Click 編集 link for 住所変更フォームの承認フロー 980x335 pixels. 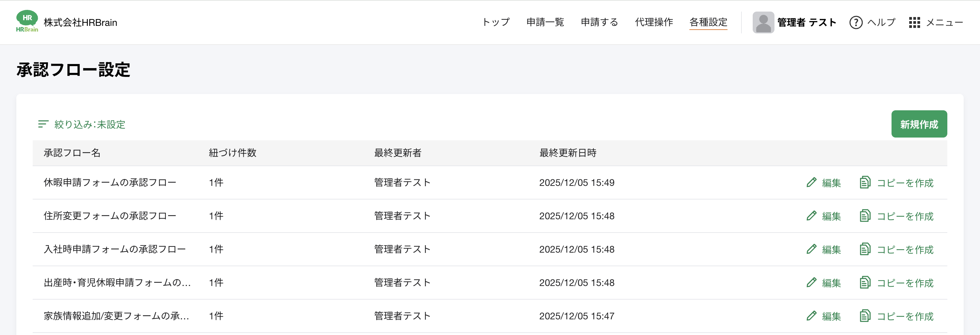[x=831, y=216]
